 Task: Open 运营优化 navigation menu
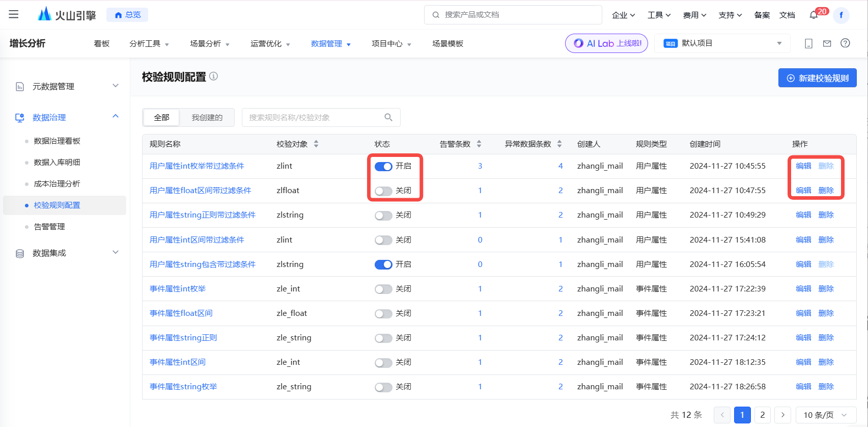(270, 44)
